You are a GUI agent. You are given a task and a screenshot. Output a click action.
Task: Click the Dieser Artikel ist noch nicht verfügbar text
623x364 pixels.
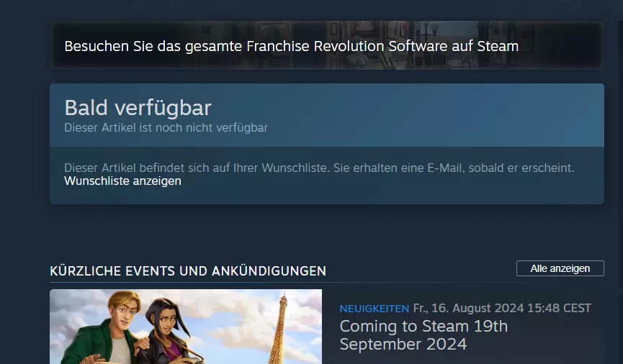[166, 128]
